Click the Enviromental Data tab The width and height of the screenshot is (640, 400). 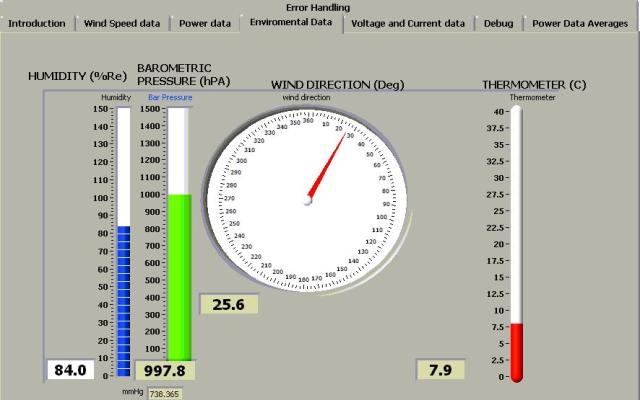291,22
